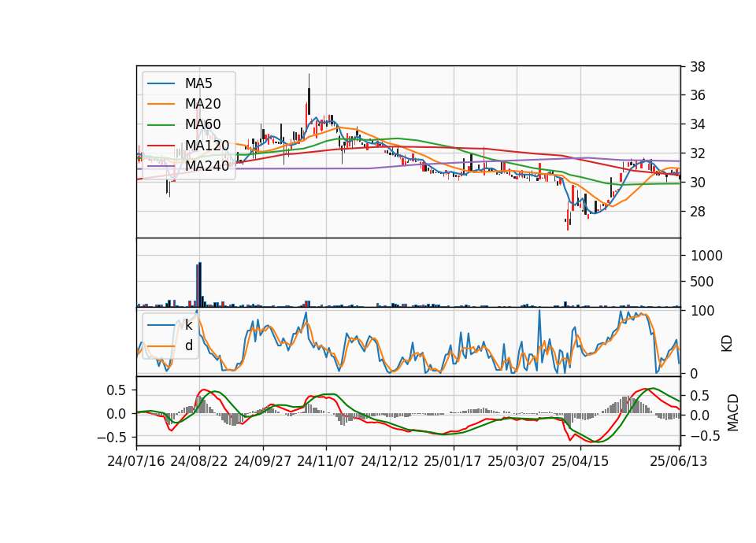Image resolution: width=756 pixels, height=543 pixels.
Task: Click the 24/09/27 date axis label
Action: point(263,461)
